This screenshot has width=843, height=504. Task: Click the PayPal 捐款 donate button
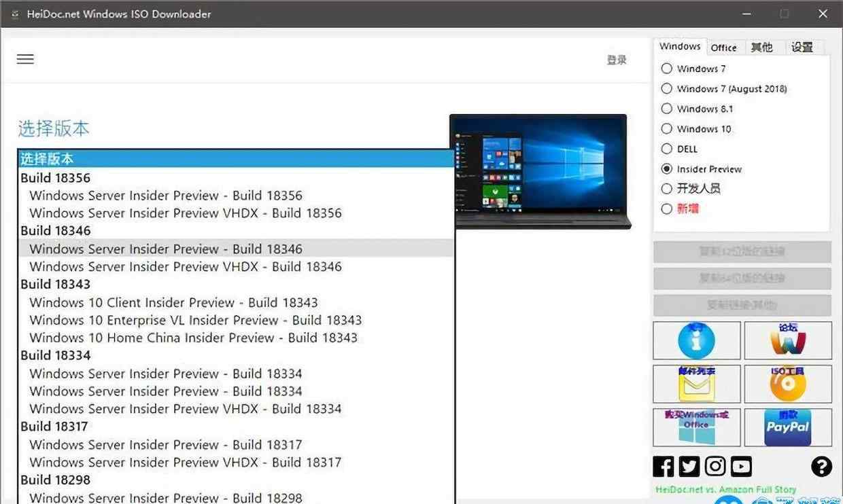(x=788, y=427)
